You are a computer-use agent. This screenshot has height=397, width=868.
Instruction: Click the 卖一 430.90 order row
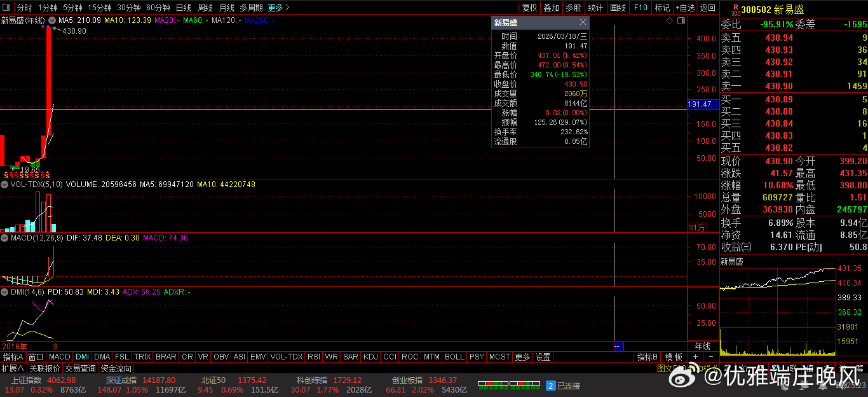click(794, 86)
